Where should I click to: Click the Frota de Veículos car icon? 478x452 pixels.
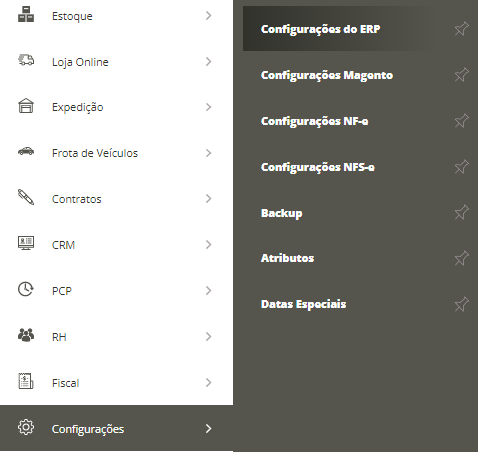(26, 151)
